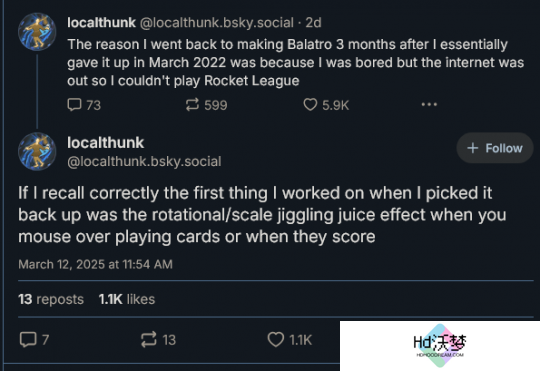This screenshot has width=540, height=371.
Task: Like the post with 5.9K likes
Action: (326, 105)
